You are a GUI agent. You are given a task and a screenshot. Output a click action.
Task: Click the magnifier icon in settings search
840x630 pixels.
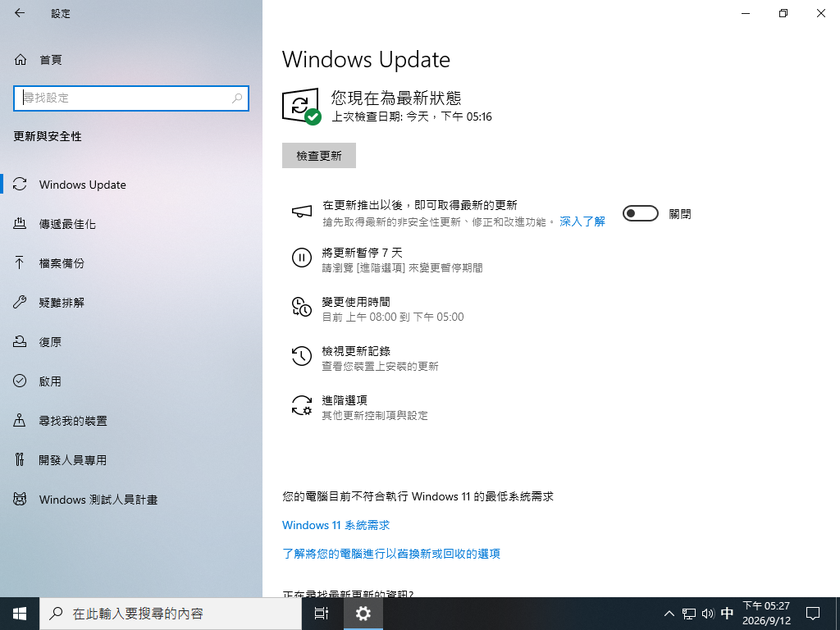click(x=237, y=98)
